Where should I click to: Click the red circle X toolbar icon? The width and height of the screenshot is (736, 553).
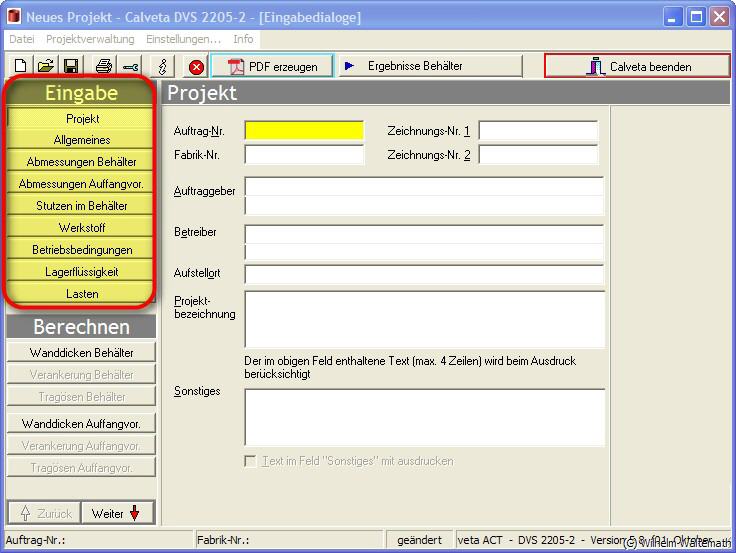[x=196, y=67]
